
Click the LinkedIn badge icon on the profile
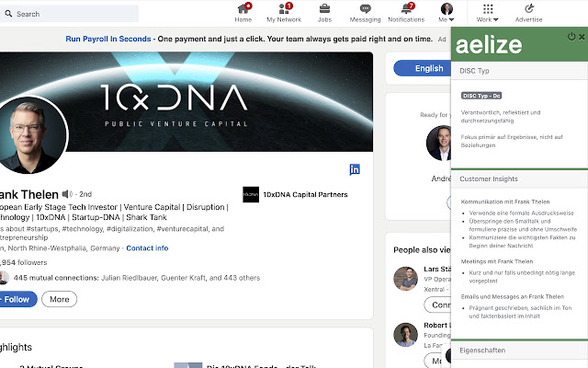pyautogui.click(x=355, y=169)
